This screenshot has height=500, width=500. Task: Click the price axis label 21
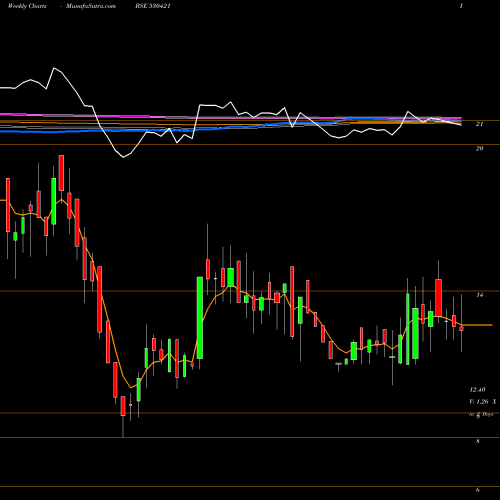479,124
